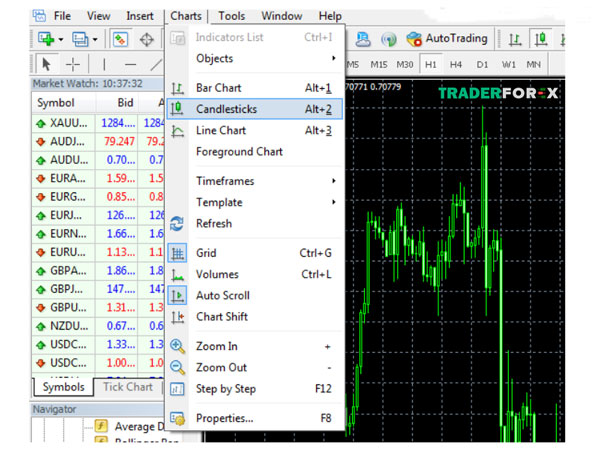Choose Line Chart menu entry
Viewport: 600px width, 450px height.
coord(255,131)
